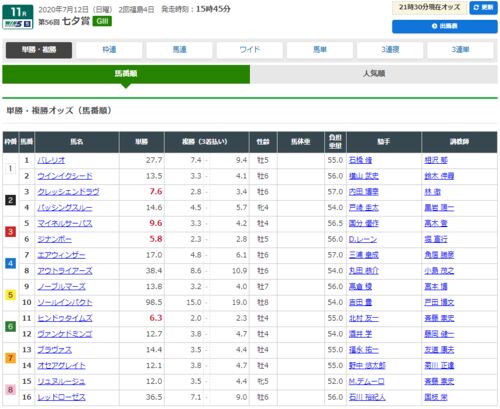The height and width of the screenshot is (409, 500).
Task: Click the WIN5 badge under 11R
Action: point(18,24)
